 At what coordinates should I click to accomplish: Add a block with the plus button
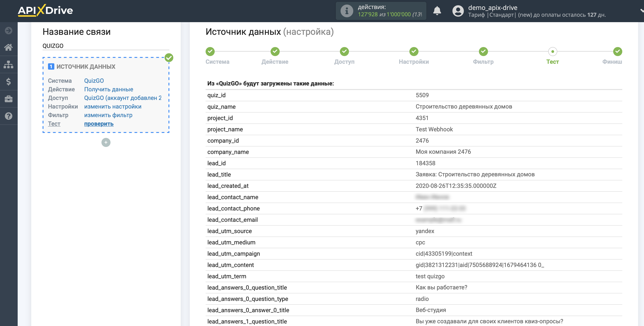point(106,142)
